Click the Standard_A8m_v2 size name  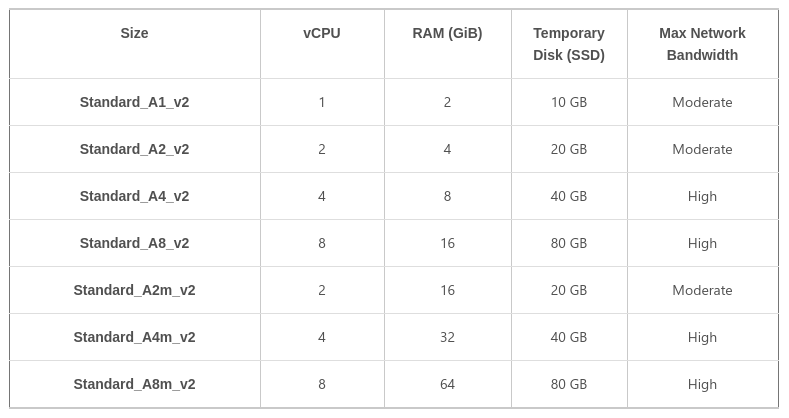[x=134, y=384]
